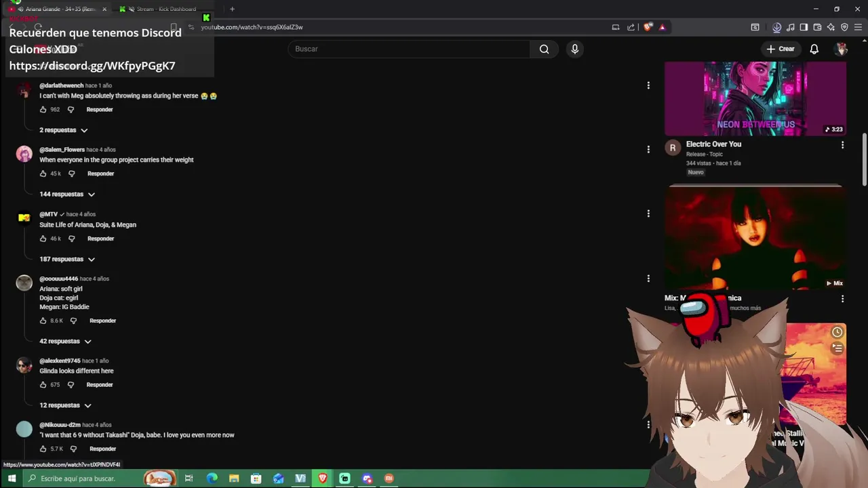
Task: Open YouTube notifications bell
Action: (814, 49)
